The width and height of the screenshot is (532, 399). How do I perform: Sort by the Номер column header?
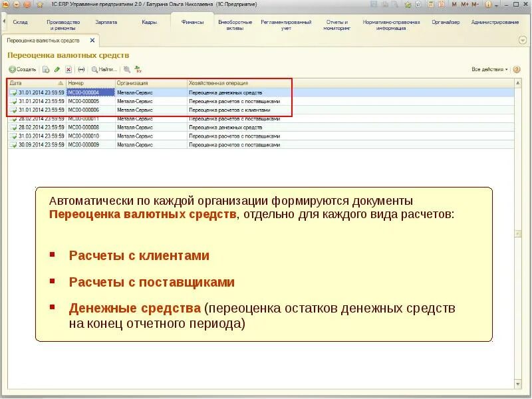[x=90, y=83]
